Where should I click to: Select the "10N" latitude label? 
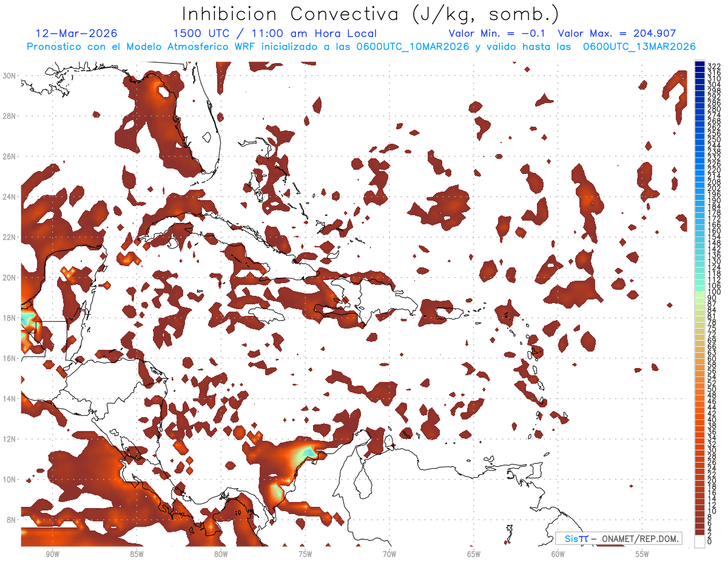click(x=8, y=479)
